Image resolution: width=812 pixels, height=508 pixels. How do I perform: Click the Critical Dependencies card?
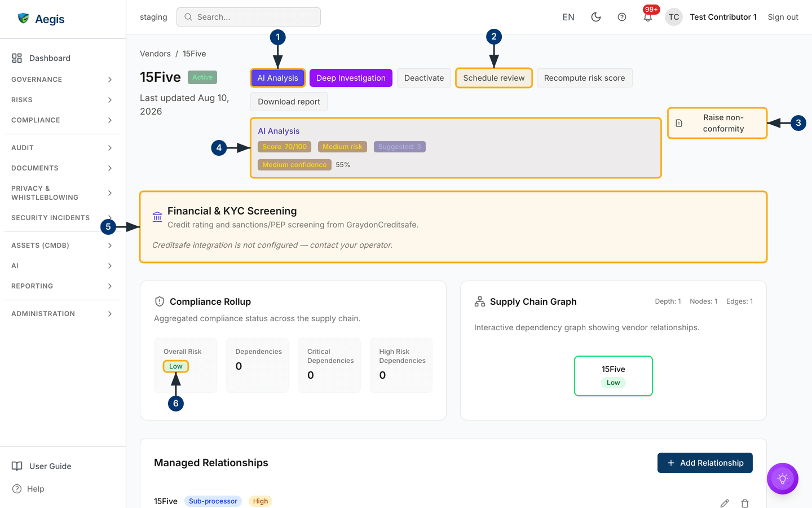coord(329,365)
